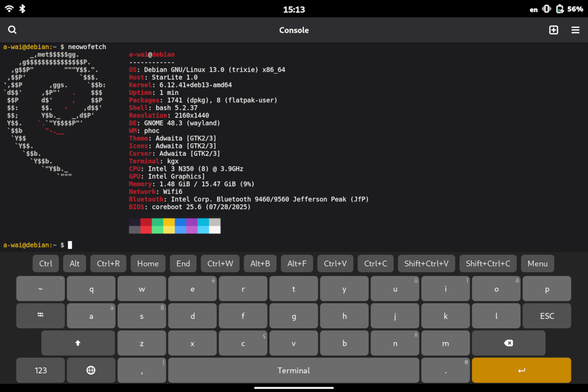Tap the q key
The width and height of the screenshot is (588, 392).
pyautogui.click(x=91, y=288)
